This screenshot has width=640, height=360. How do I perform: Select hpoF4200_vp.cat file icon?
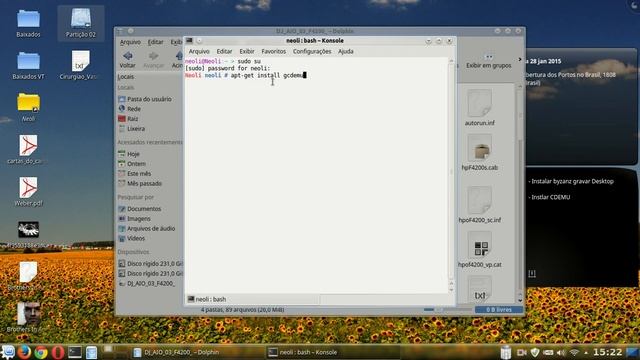(480, 246)
